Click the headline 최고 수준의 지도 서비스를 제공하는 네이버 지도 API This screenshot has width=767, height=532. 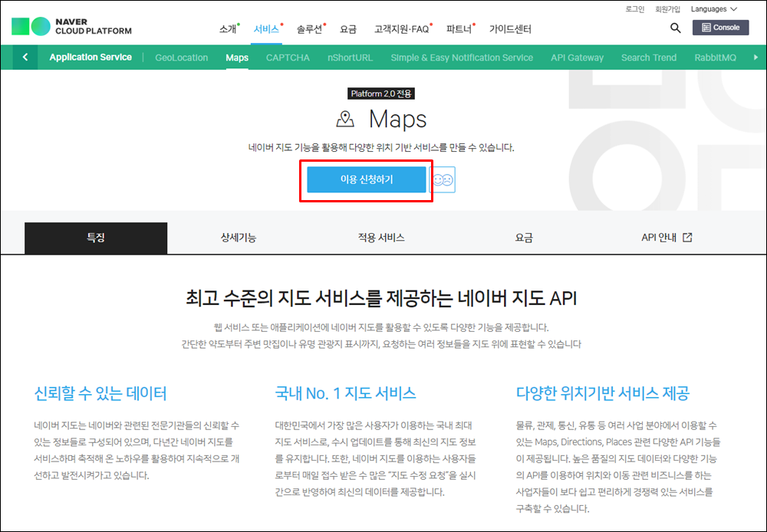381,297
